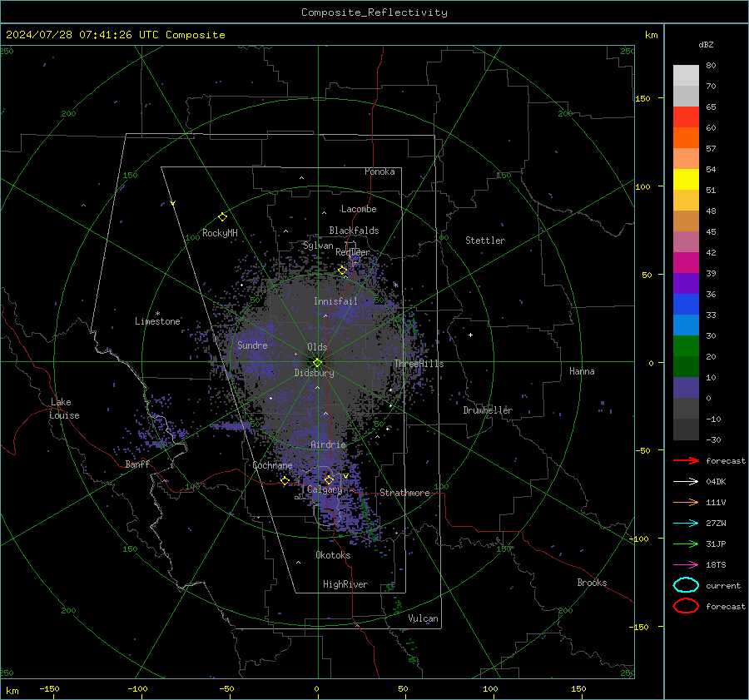Click the Vulcan town label
The image size is (749, 700).
(x=423, y=618)
